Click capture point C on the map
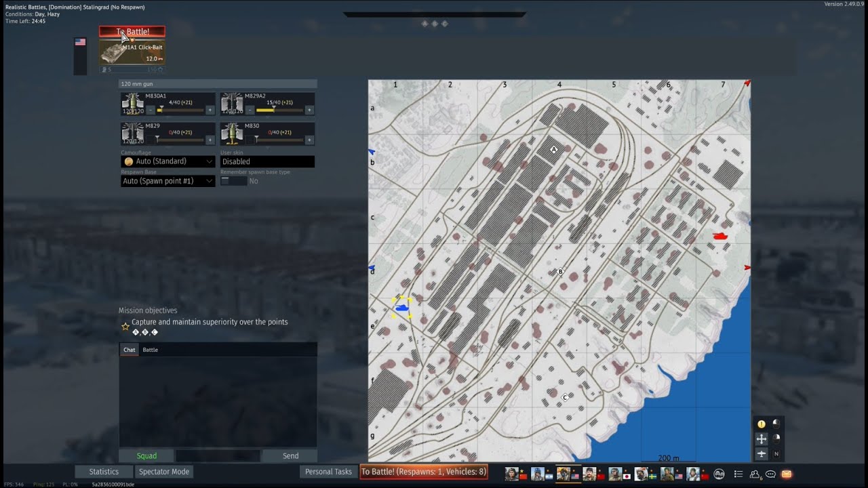This screenshot has width=868, height=488. (x=565, y=398)
